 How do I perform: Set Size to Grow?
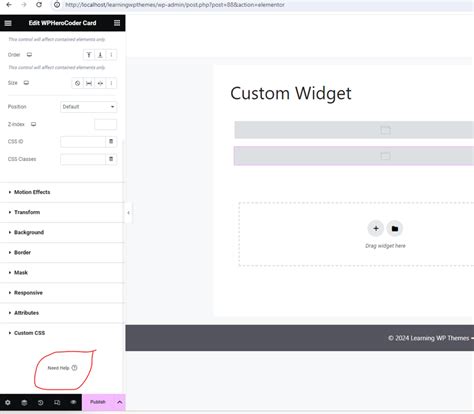(89, 83)
